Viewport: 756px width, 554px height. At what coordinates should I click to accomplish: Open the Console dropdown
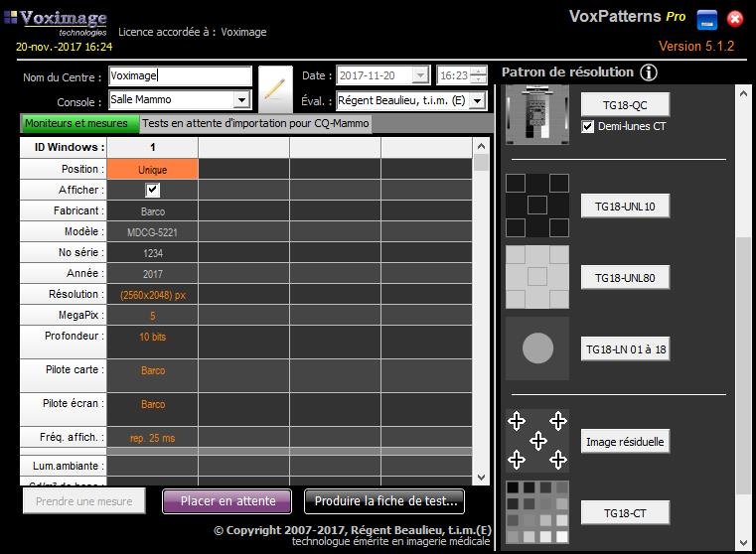pyautogui.click(x=241, y=99)
